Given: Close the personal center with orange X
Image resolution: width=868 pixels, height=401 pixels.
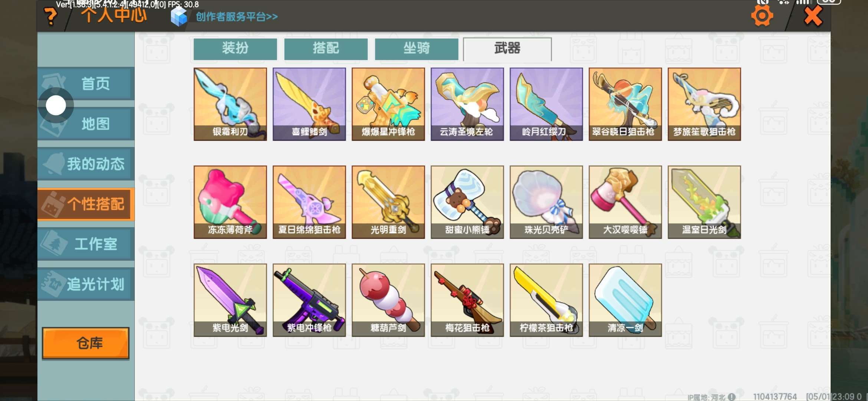Looking at the screenshot, I should (813, 16).
